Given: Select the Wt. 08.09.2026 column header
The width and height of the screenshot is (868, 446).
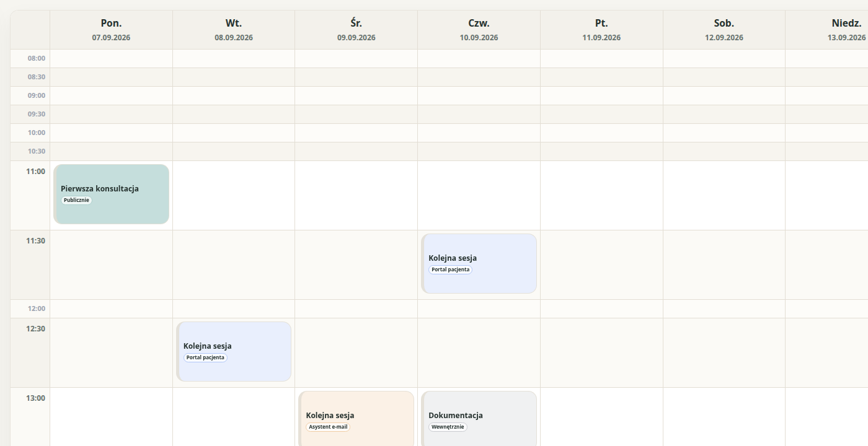Looking at the screenshot, I should point(234,30).
